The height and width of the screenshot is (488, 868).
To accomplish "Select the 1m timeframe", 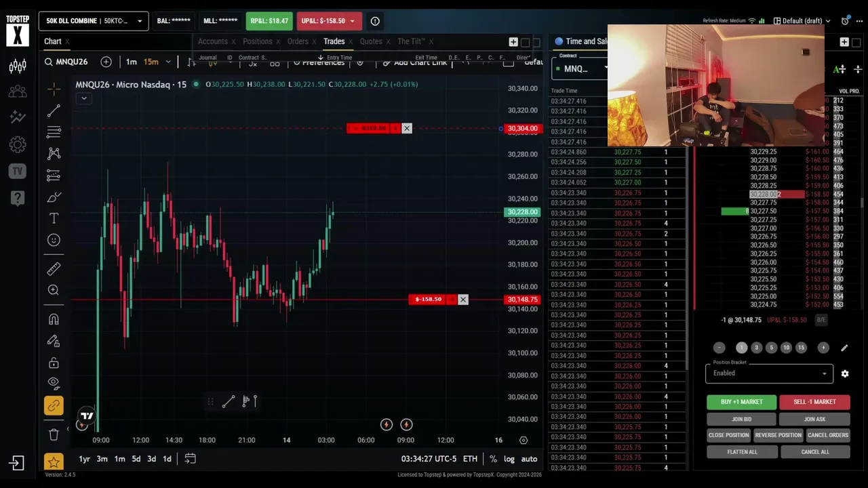I will [x=132, y=62].
